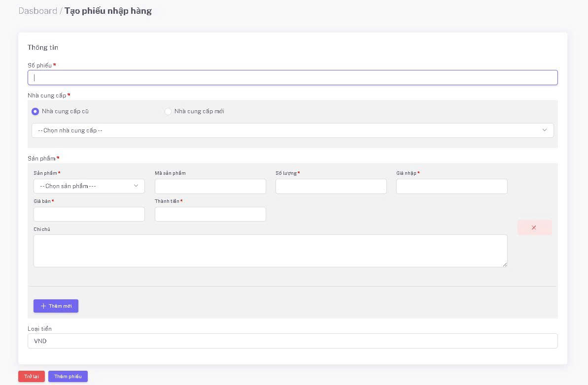
Task: Click the Giá nhập input field
Action: tap(451, 187)
